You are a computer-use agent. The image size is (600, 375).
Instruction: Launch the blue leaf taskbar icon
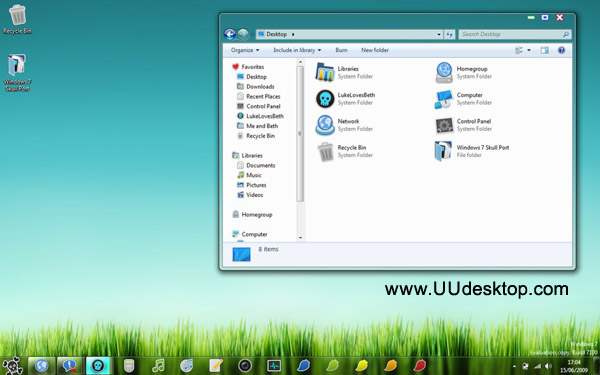303,365
